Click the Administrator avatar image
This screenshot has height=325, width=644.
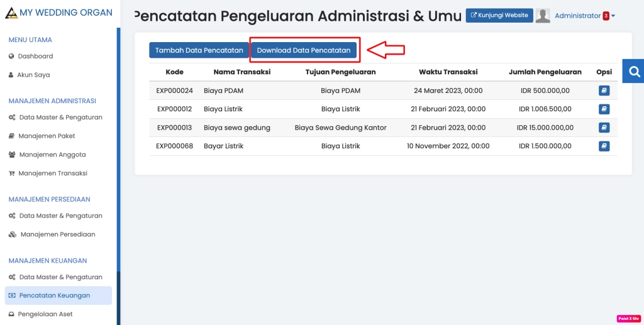[543, 16]
